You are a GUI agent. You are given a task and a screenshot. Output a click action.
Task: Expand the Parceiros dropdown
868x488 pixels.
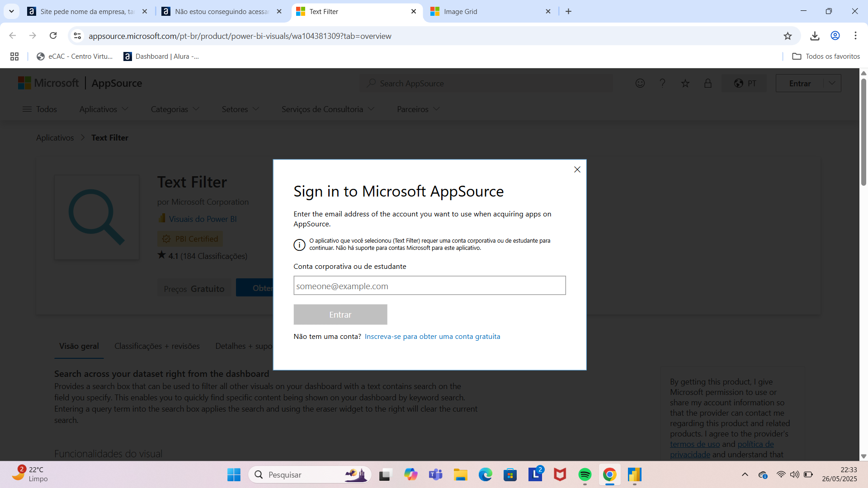tap(418, 109)
